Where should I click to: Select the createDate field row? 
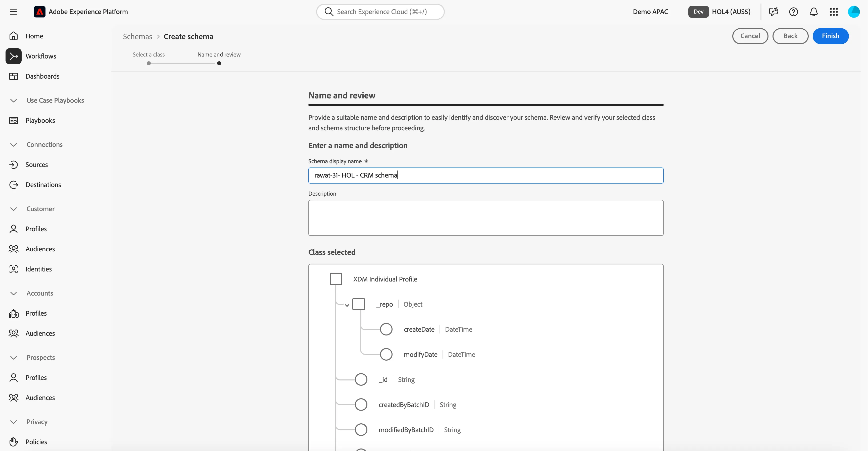point(426,329)
